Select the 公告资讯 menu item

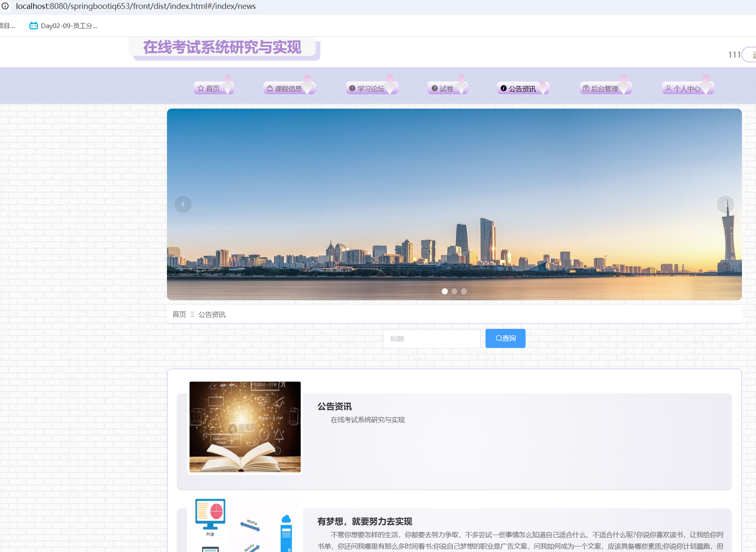522,88
